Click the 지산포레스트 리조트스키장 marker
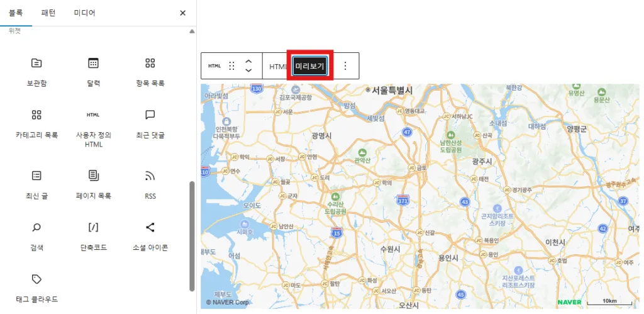 pos(518,277)
